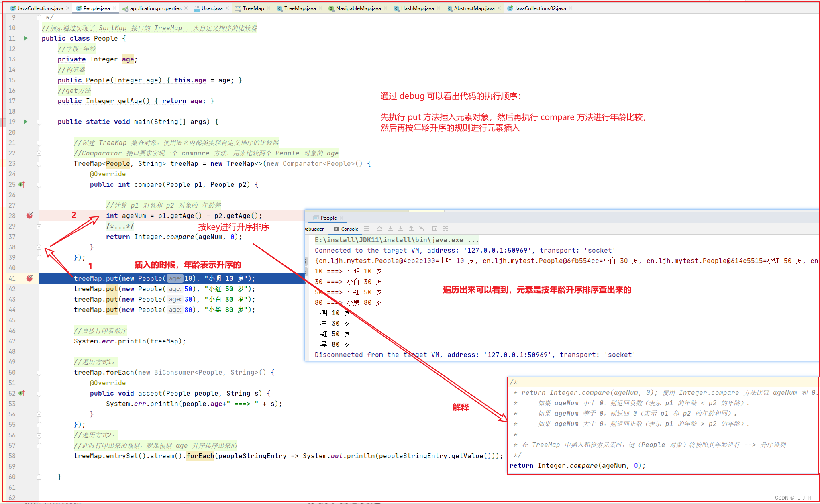Click the Step Out icon in the debug toolbar

411,229
